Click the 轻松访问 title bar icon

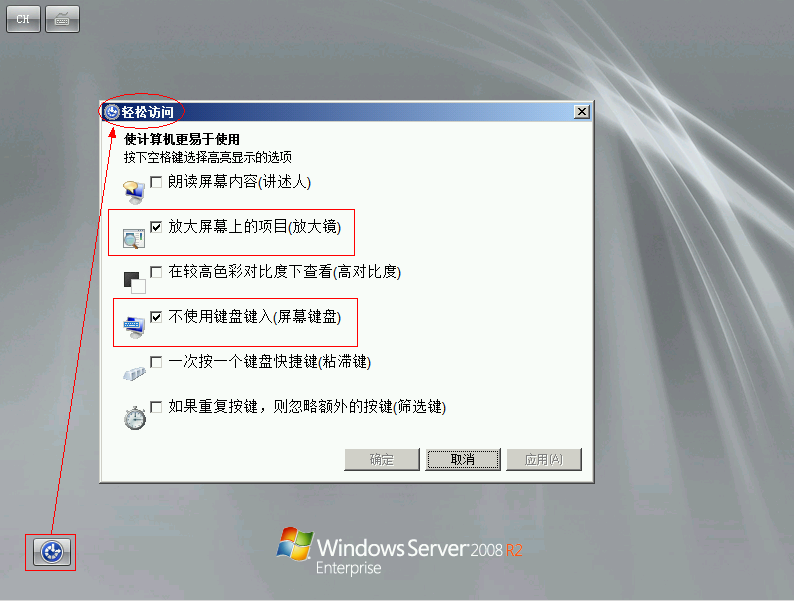coord(112,112)
